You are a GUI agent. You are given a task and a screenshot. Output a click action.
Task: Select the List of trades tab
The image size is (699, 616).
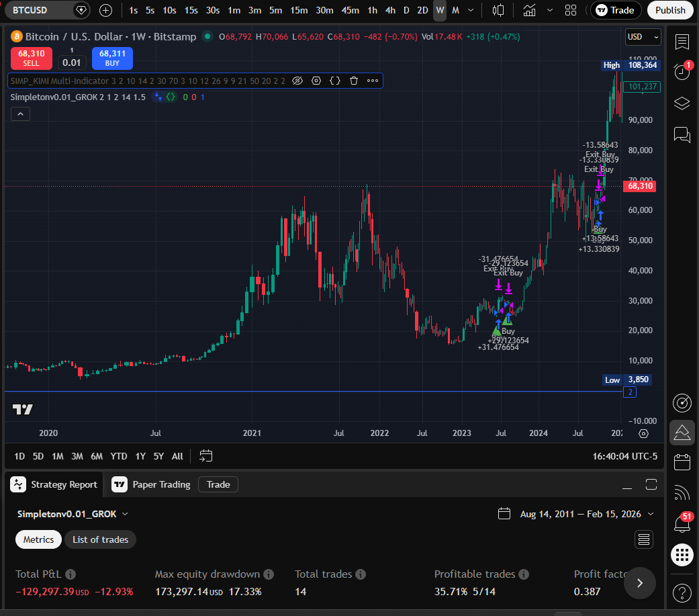(100, 539)
